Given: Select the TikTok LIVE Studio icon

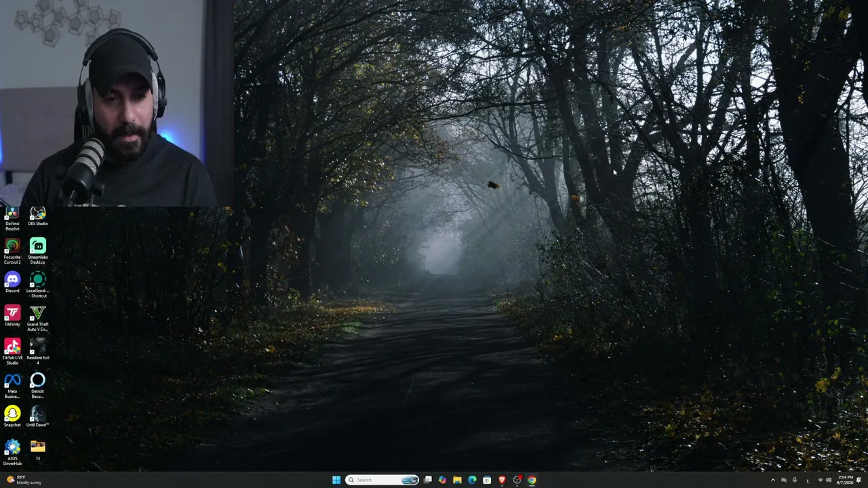Looking at the screenshot, I should click(12, 352).
